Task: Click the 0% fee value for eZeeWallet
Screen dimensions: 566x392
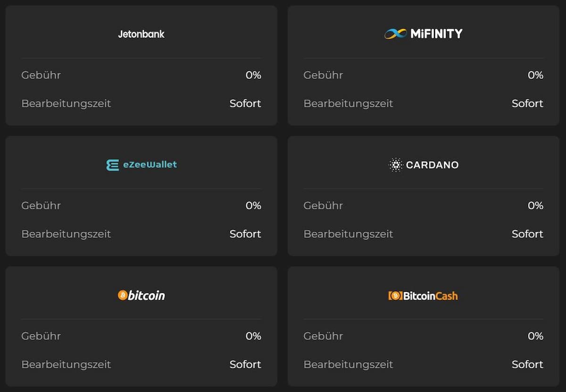Action: [253, 205]
